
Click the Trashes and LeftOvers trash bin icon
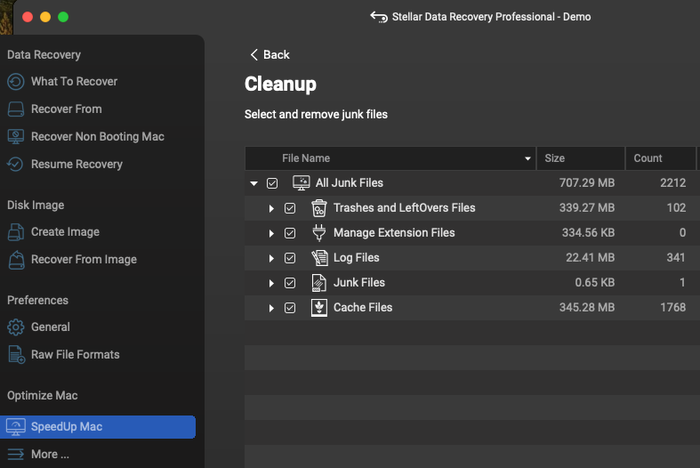(x=319, y=208)
